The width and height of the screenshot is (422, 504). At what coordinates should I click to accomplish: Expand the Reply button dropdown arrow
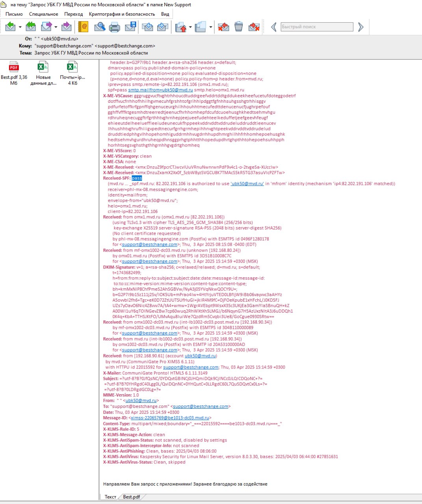click(x=20, y=27)
